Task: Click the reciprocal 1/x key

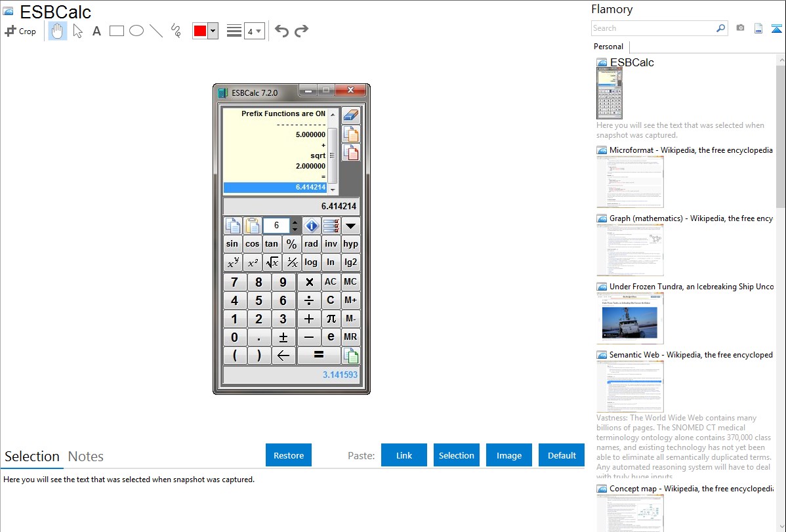Action: coord(291,262)
